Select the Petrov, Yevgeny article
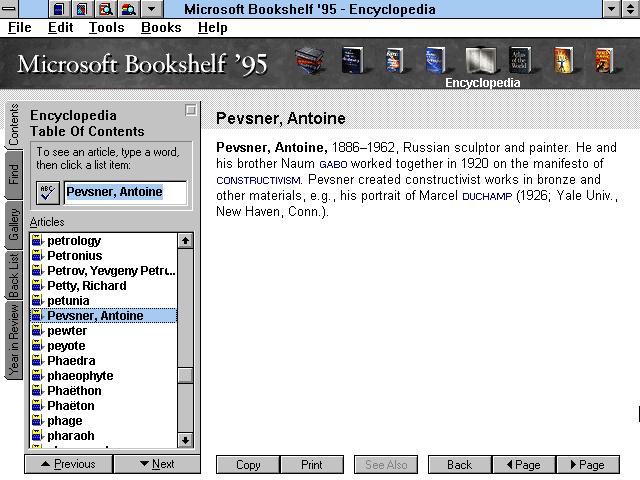The width and height of the screenshot is (640, 480). point(104,271)
